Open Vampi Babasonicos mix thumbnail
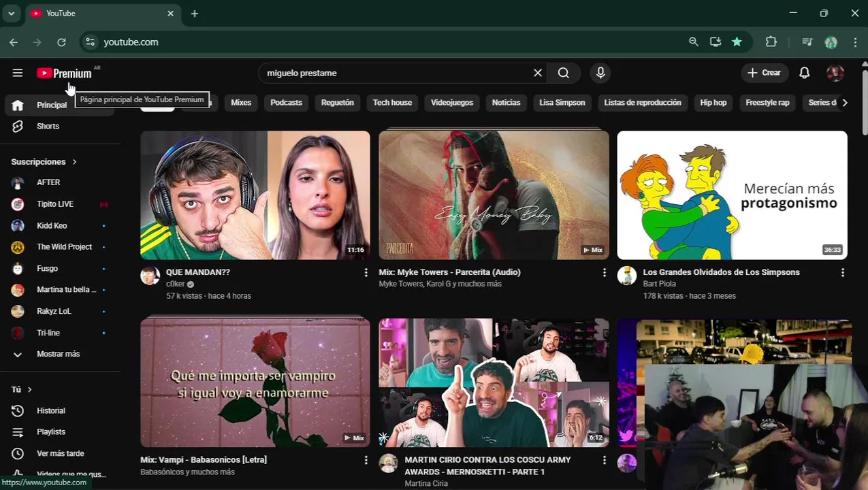Screen dimensions: 868x490 coord(255,382)
